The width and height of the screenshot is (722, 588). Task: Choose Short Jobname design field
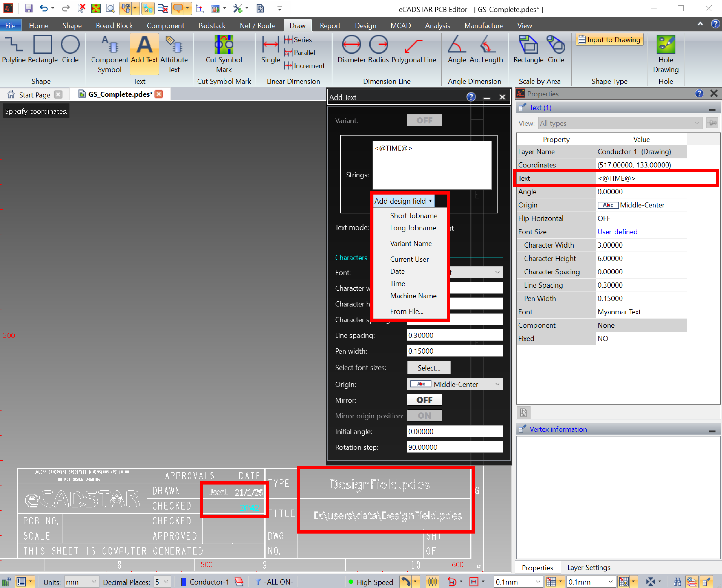414,216
